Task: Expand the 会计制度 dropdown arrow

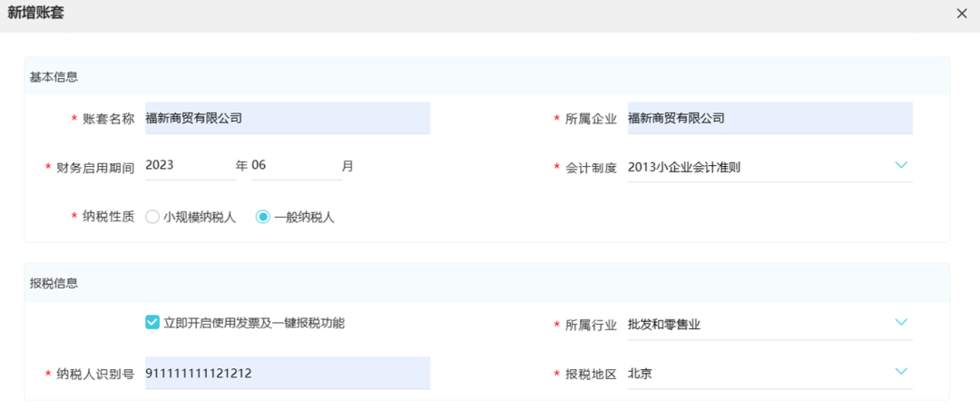Action: click(900, 165)
